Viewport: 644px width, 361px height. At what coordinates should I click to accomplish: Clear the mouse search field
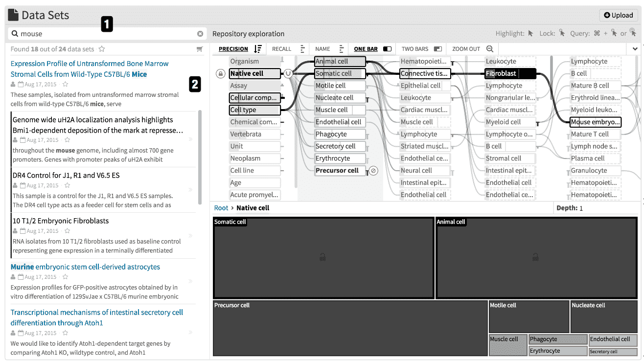pos(200,34)
